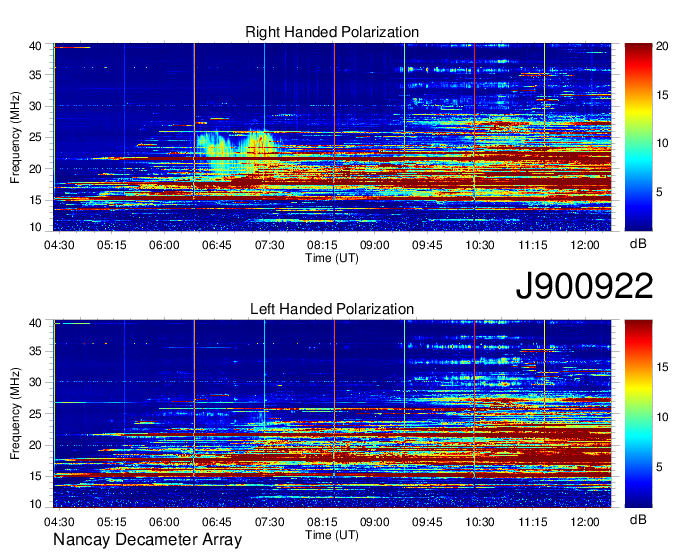Click the "05:15" tick of right-handed plot
The image size is (680, 552).
tap(111, 245)
